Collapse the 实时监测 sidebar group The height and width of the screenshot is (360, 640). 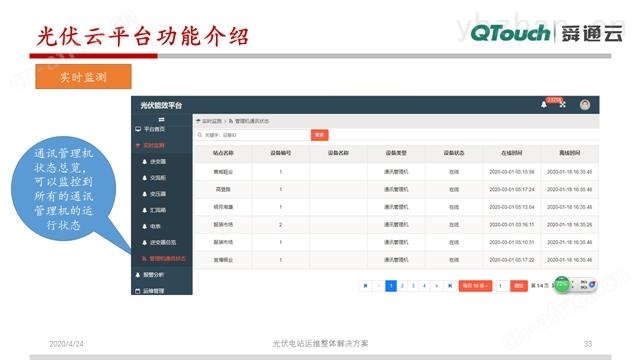(x=150, y=145)
